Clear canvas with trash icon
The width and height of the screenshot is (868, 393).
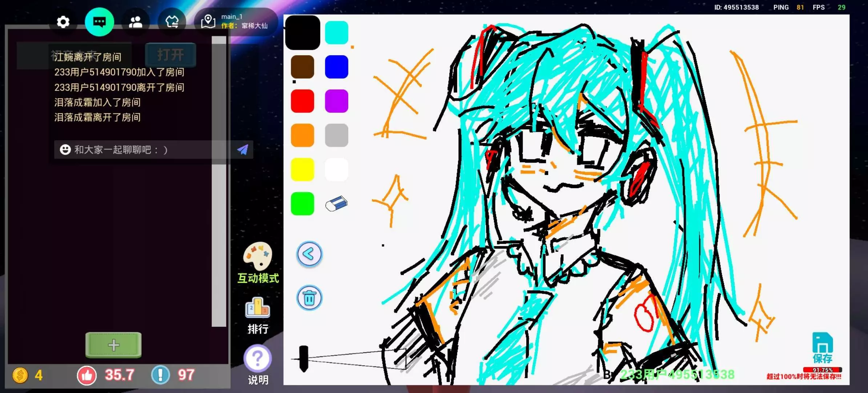[309, 298]
